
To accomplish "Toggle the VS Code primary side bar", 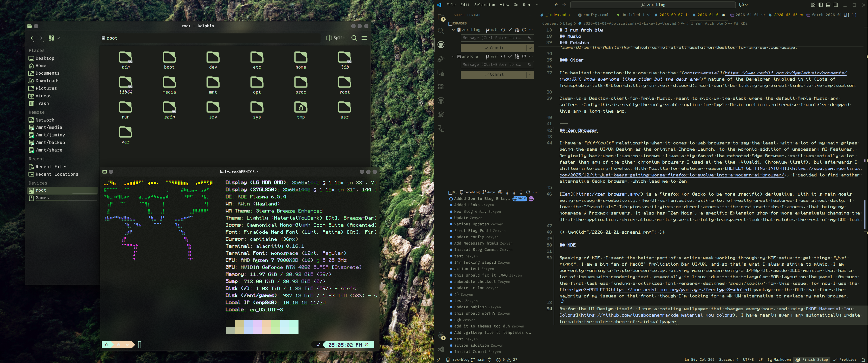I will click(x=821, y=5).
